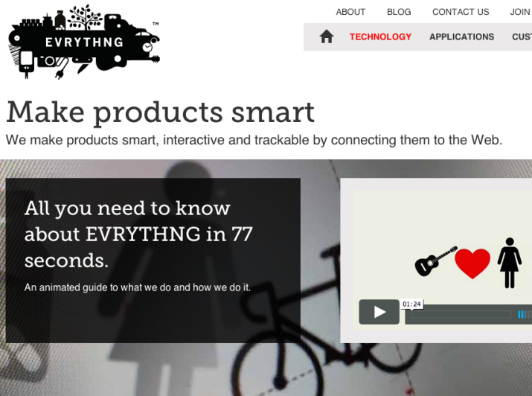
Task: Click the JOIN link at top
Action: 520,12
